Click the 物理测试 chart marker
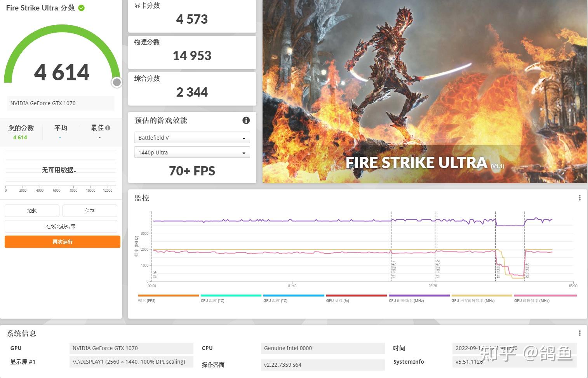Screen dimensions: 588x378 coord(499,271)
